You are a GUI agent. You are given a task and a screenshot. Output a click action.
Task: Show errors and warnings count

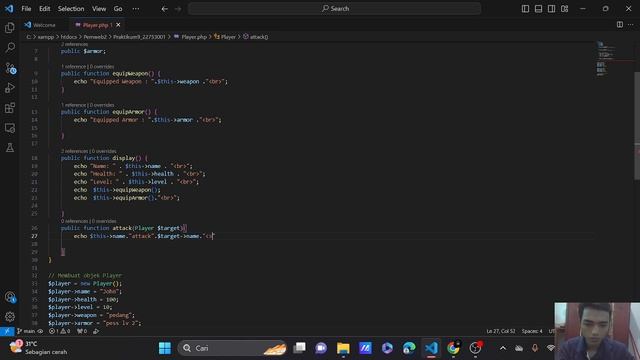(x=60, y=331)
